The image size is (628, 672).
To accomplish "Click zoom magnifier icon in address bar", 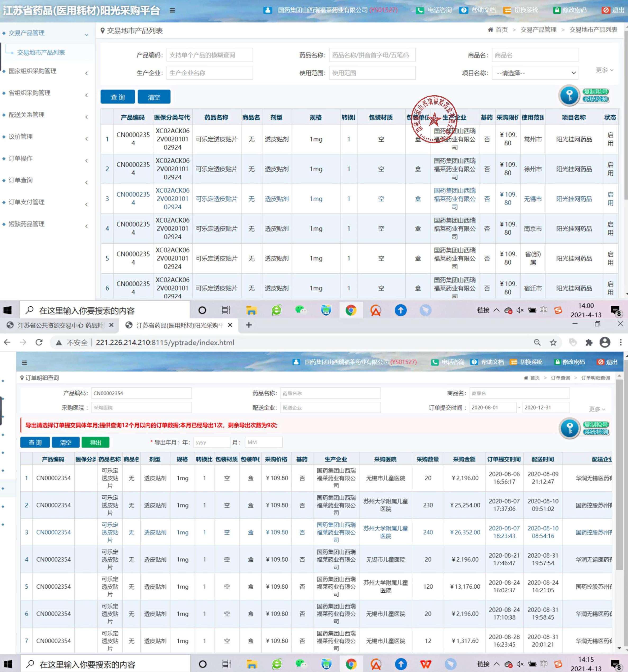I will [x=537, y=342].
